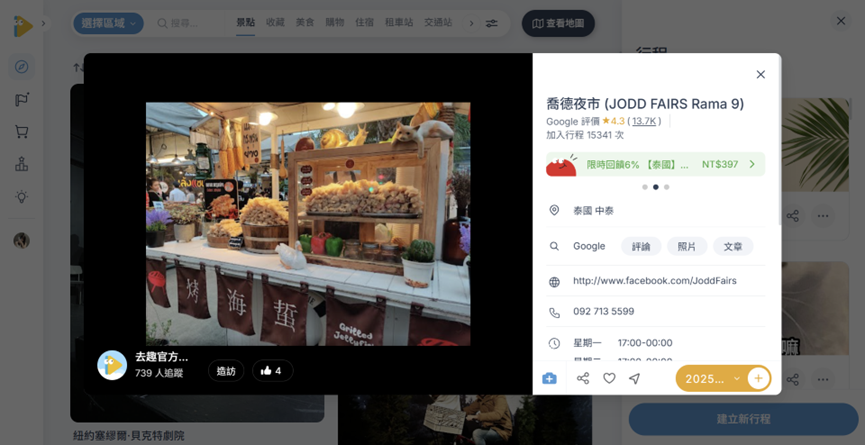Open the explore compass icon in sidebar
Screen dimensions: 865x445
point(22,67)
